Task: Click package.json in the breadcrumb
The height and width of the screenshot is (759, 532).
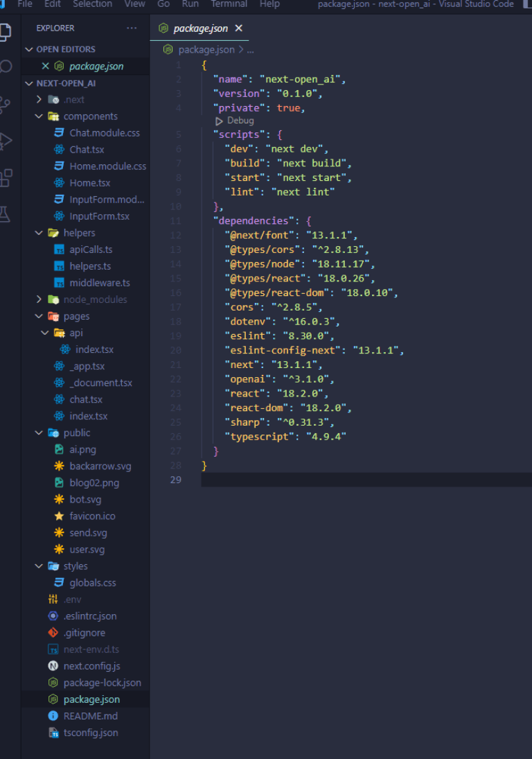Action: tap(206, 50)
